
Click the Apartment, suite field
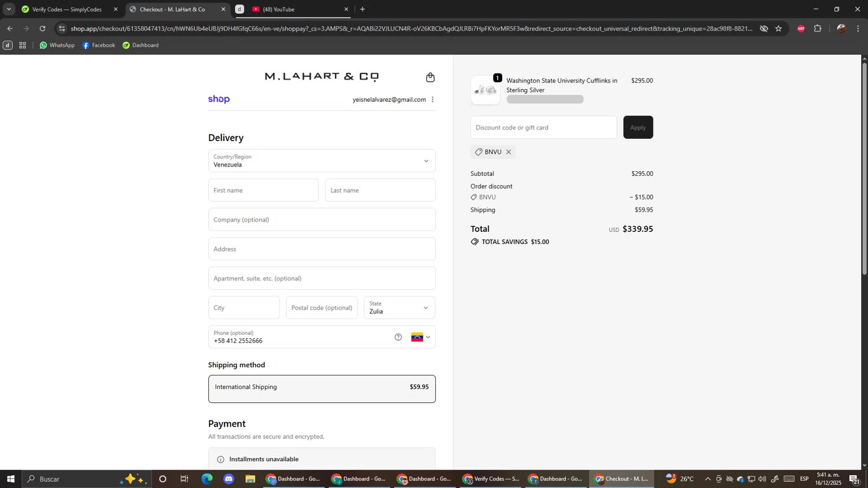coord(322,279)
